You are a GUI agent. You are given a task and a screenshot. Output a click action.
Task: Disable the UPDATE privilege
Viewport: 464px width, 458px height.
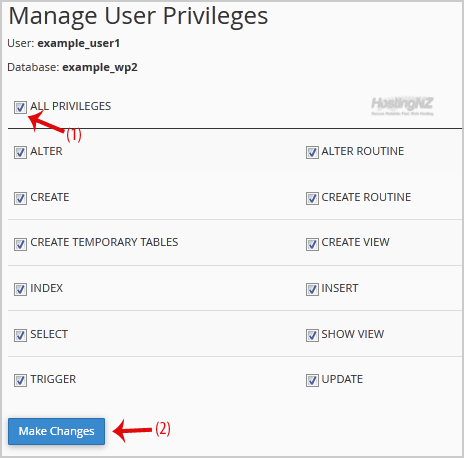pos(312,380)
